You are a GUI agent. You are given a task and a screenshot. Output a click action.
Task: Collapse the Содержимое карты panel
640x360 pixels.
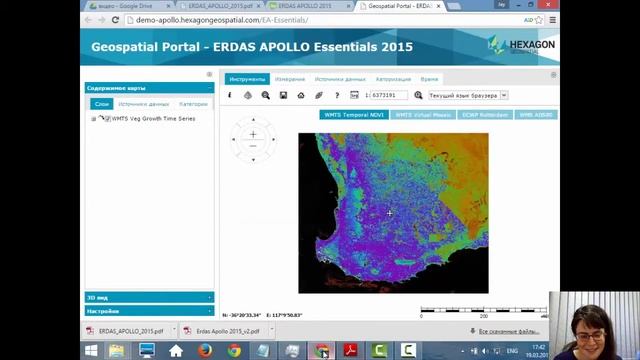tap(210, 88)
